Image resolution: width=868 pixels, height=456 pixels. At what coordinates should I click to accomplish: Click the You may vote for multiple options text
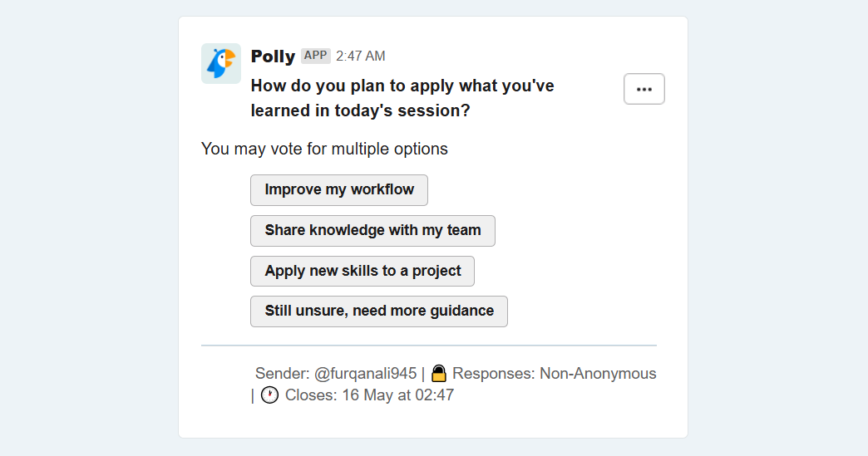(x=324, y=150)
